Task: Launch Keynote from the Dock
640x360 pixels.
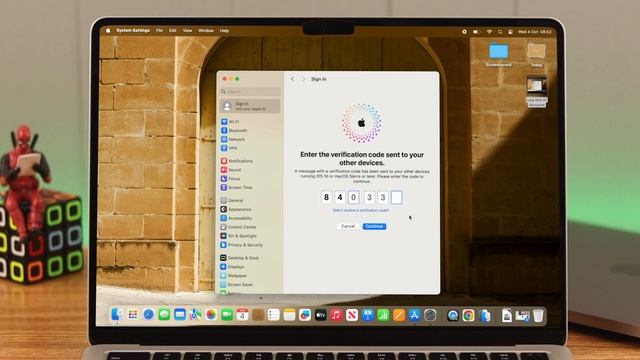Action: coord(367,315)
